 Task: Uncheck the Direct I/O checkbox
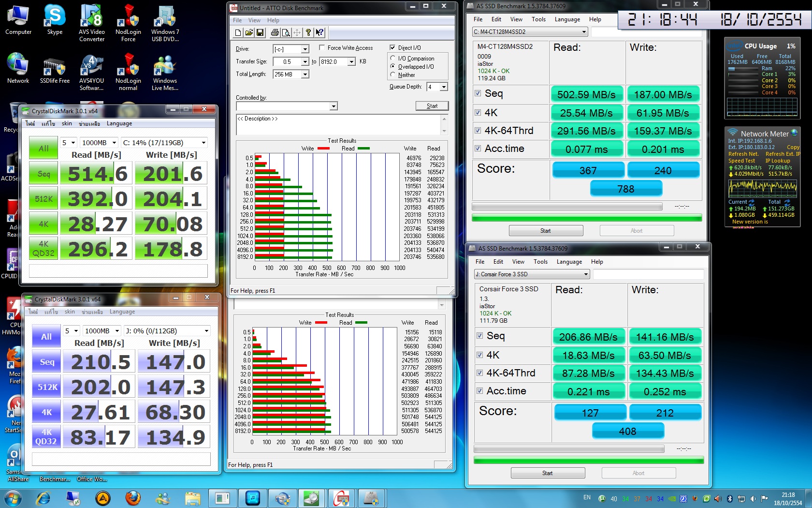392,47
